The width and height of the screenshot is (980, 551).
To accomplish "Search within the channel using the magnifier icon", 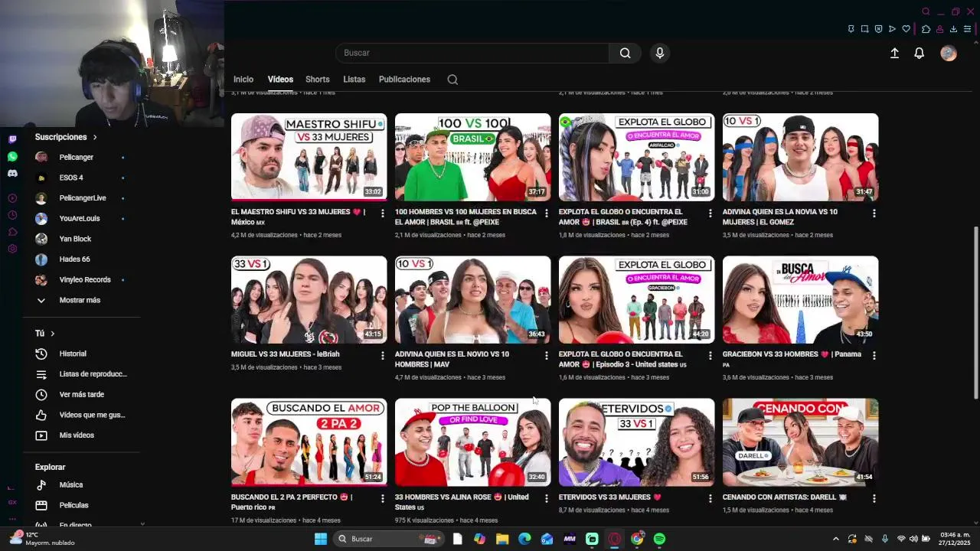I will point(452,80).
